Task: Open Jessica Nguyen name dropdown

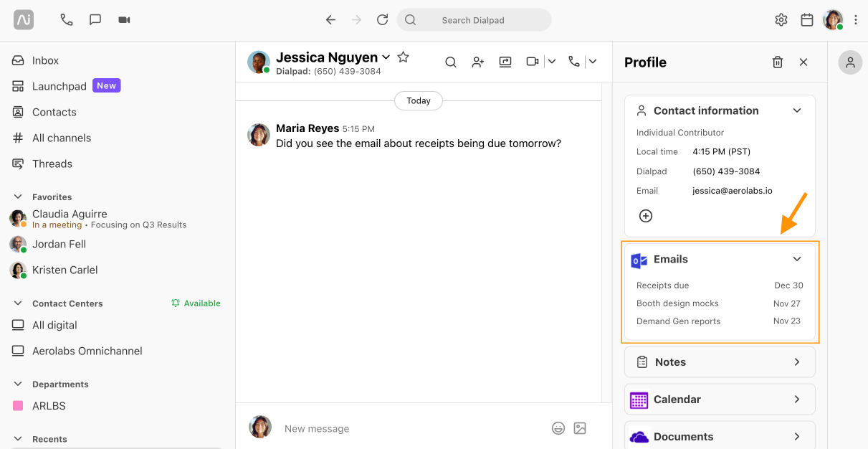Action: 386,57
